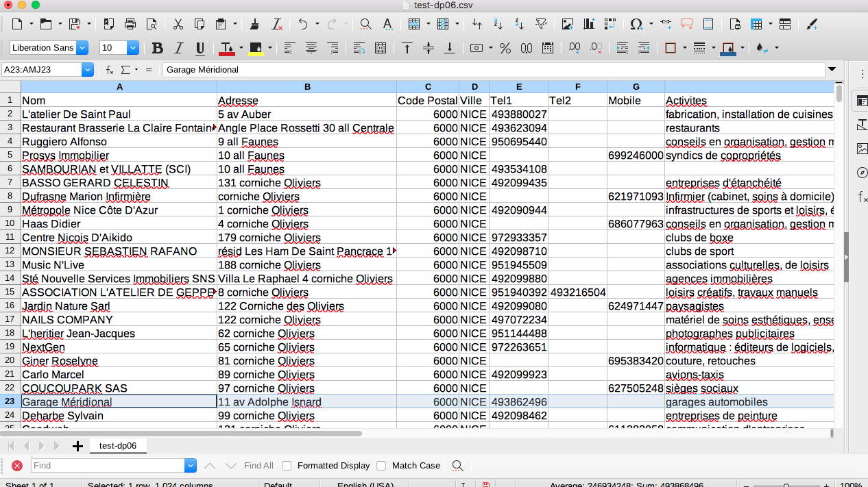Sort ascending A to Z
868x487 pixels.
pos(498,25)
